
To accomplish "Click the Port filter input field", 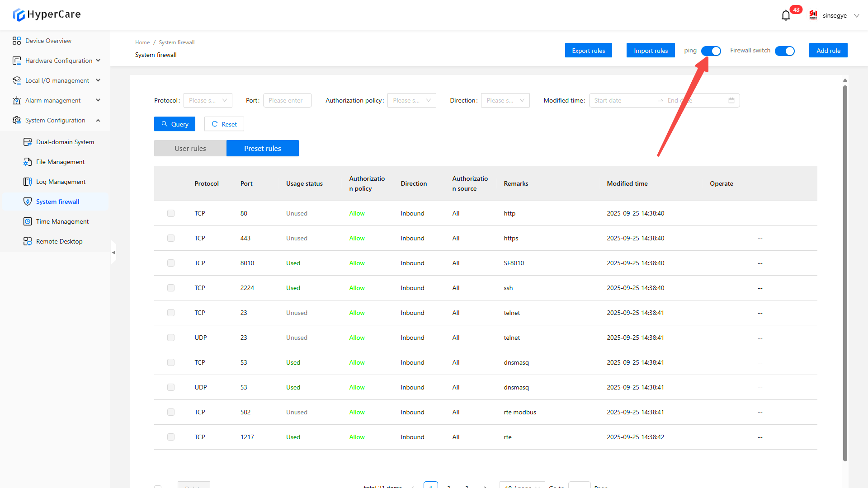I will click(287, 100).
